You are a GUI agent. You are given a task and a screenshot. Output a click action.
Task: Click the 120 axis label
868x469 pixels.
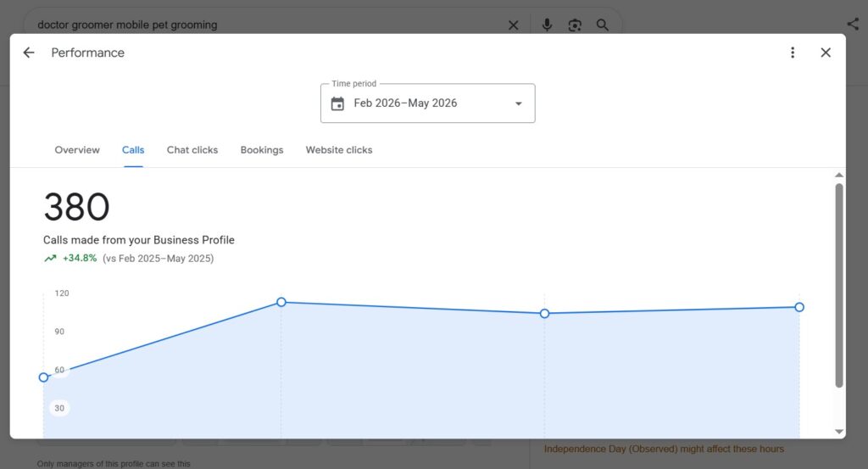(61, 293)
